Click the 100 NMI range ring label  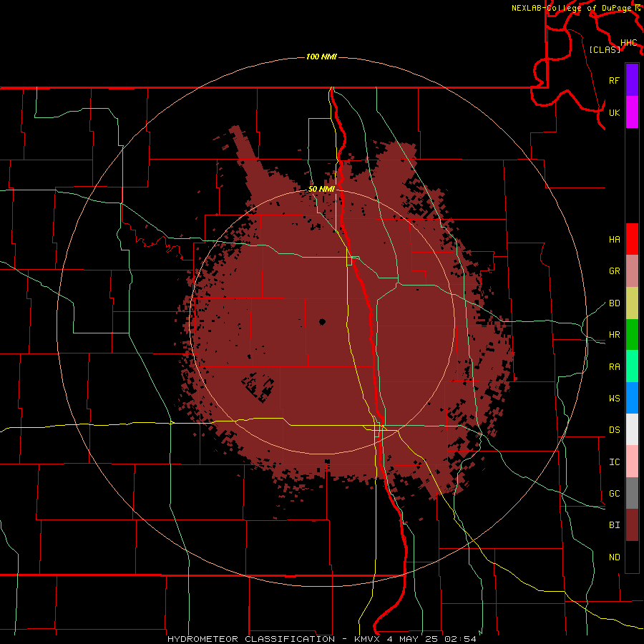tap(321, 57)
